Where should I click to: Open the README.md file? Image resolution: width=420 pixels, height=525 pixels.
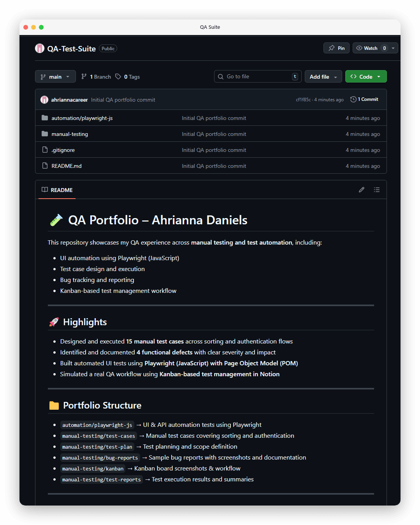click(66, 166)
